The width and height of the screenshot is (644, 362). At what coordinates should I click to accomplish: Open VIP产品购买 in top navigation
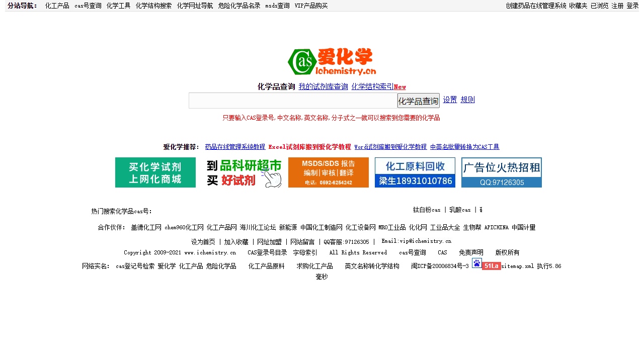pyautogui.click(x=311, y=6)
